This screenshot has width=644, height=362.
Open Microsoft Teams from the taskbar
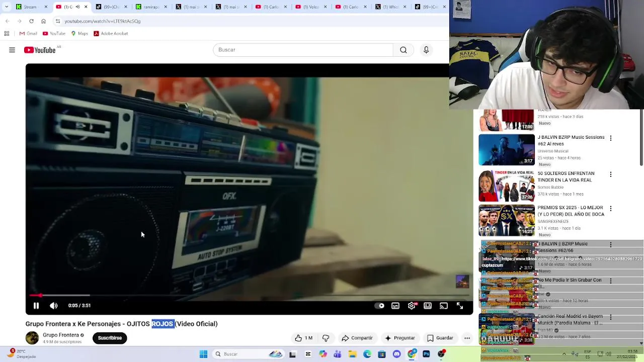coord(338,354)
